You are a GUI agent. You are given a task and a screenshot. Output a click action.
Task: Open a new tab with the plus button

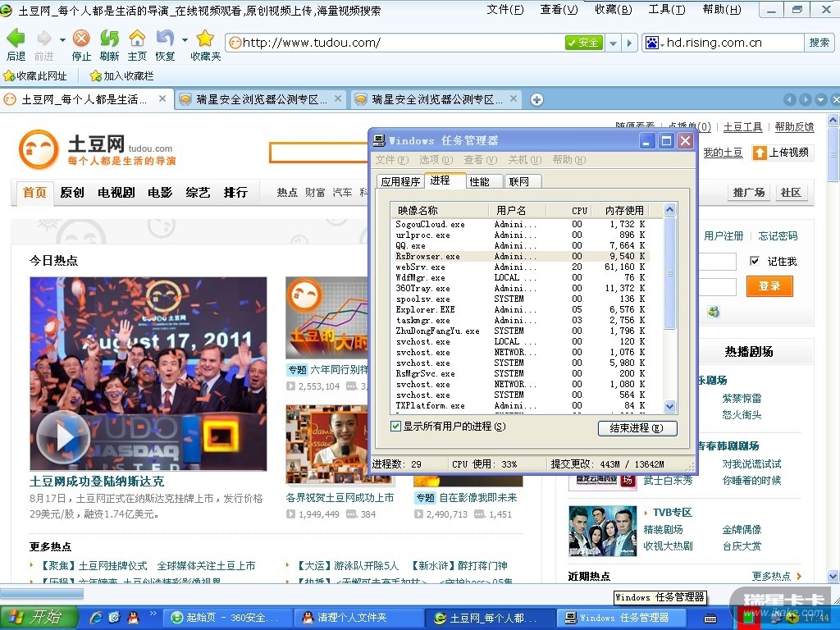tap(536, 99)
